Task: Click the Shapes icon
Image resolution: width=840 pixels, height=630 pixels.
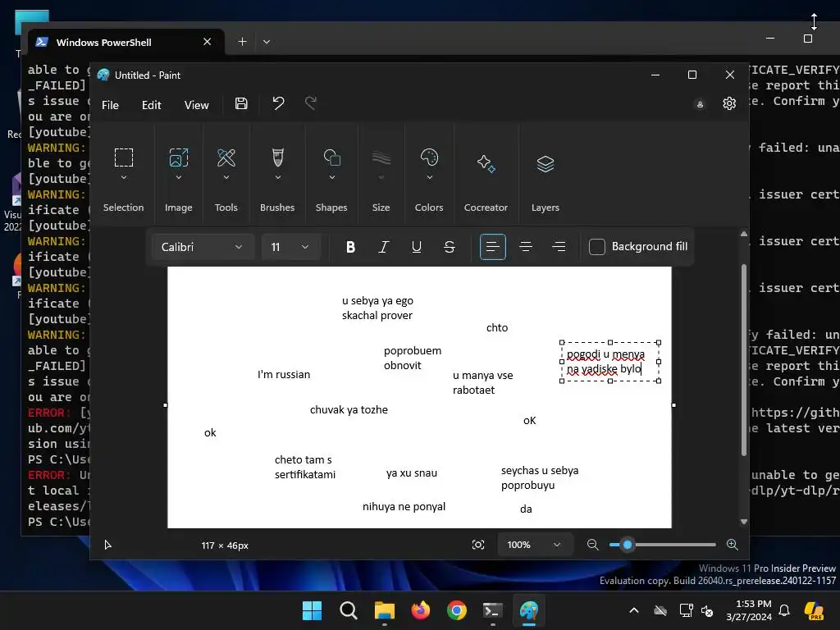Action: point(331,157)
